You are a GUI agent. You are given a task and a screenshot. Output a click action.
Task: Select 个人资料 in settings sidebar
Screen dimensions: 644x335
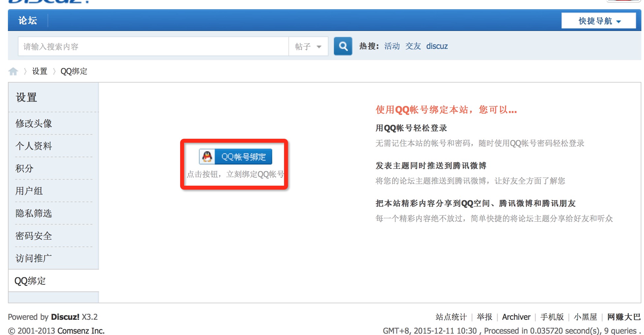click(x=34, y=146)
